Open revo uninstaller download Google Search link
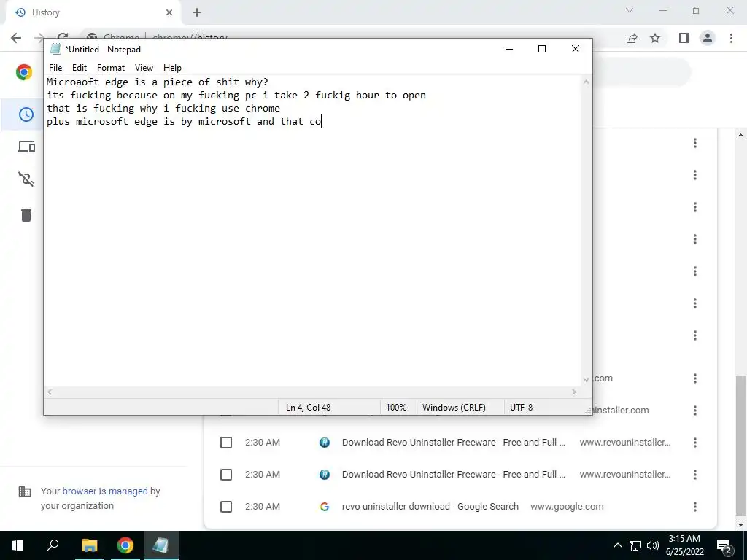The width and height of the screenshot is (747, 560). click(x=430, y=507)
